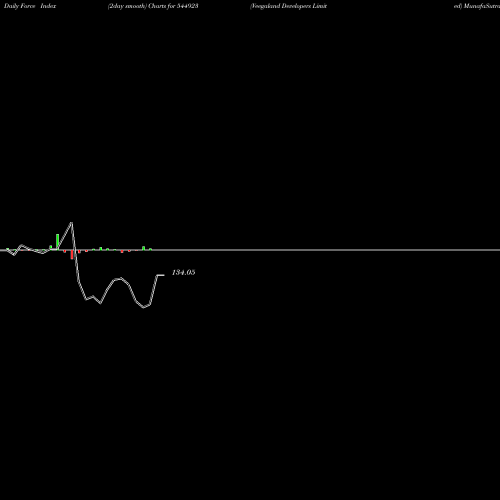Click the '(2day smooth) Charts for 544923' text

[153, 6]
